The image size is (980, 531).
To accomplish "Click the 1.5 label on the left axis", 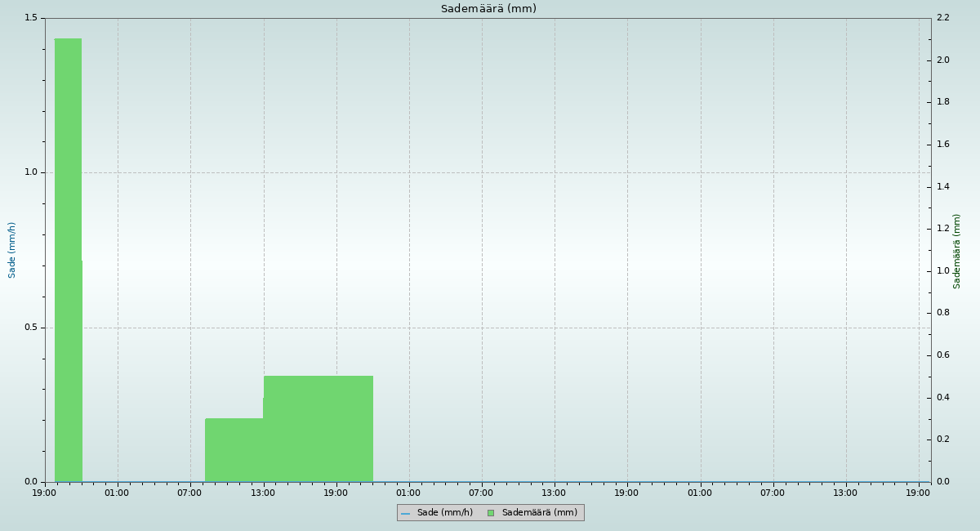I will click(x=31, y=18).
